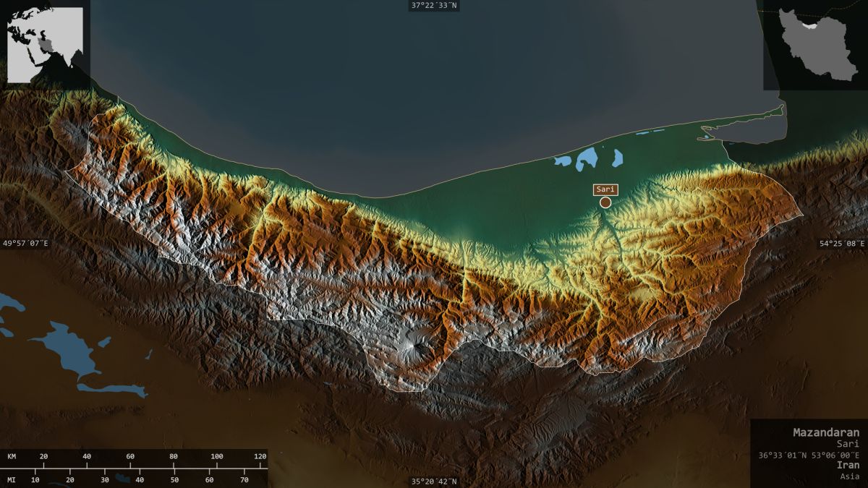The width and height of the screenshot is (868, 488).
Task: Open the world locator inset map
Action: click(x=45, y=44)
